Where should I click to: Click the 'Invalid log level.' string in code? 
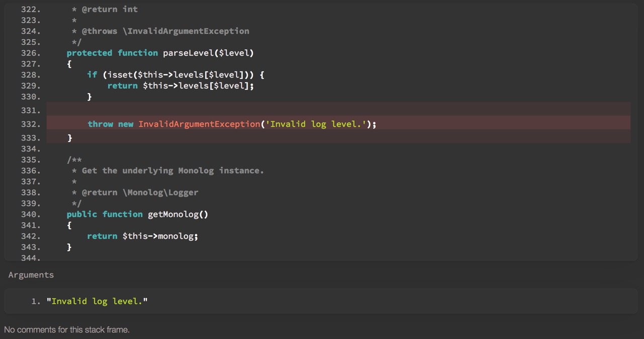point(316,124)
